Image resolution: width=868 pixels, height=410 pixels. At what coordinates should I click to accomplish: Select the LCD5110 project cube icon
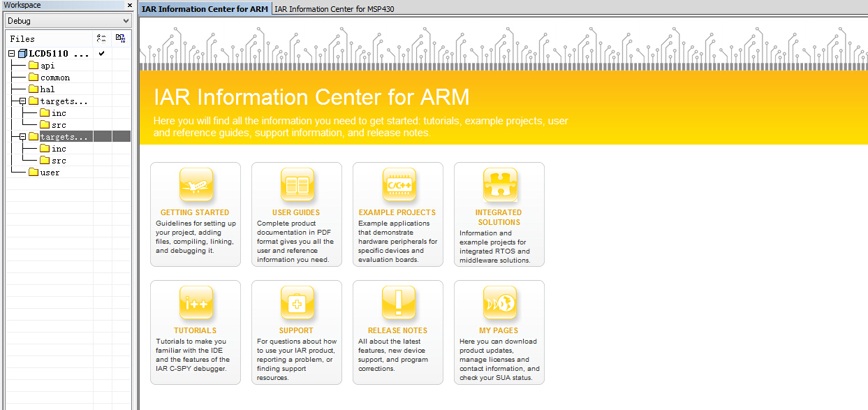pos(22,54)
